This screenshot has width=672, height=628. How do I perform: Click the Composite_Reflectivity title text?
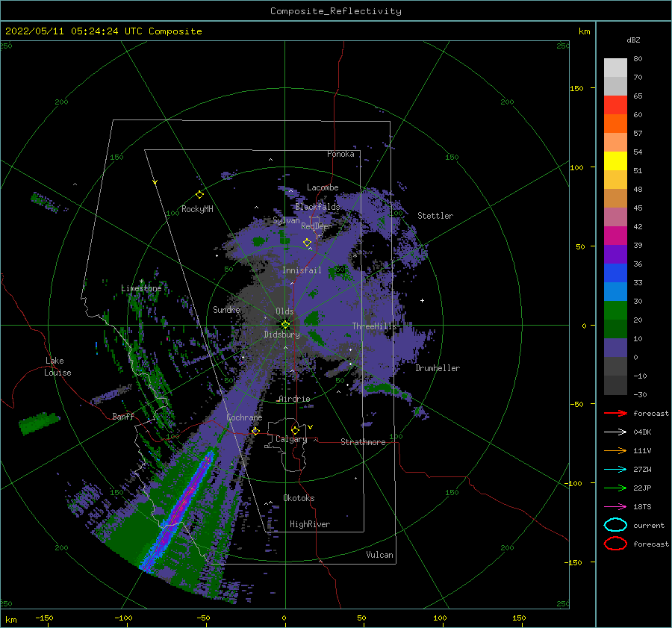pos(336,11)
